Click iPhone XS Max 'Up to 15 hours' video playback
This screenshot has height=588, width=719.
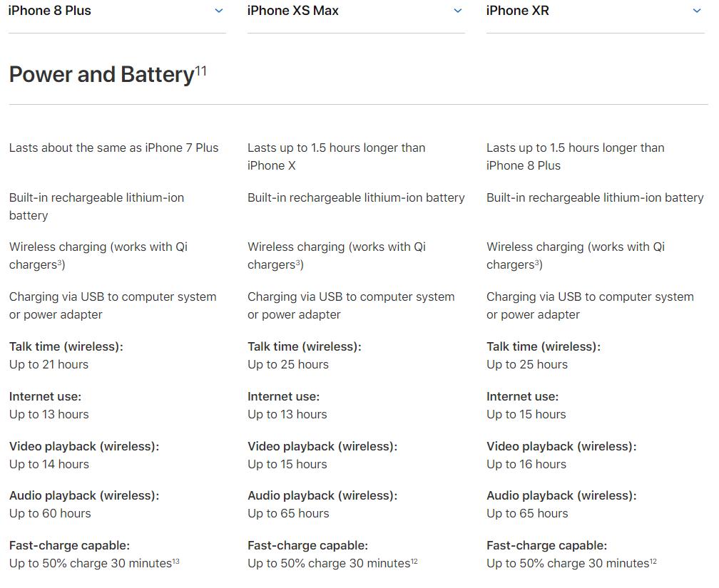(287, 464)
